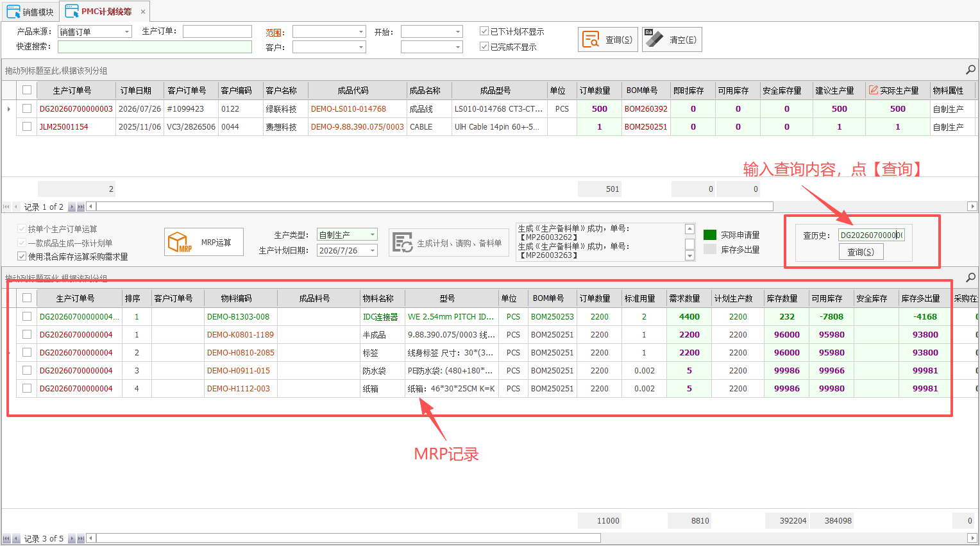Check row DG20260700000003 in upper grid
The image size is (980, 546).
[x=27, y=108]
